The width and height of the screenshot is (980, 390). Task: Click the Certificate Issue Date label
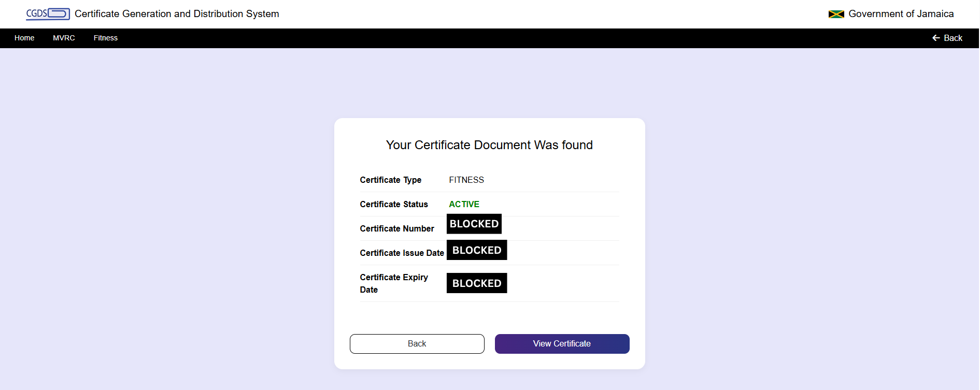click(402, 253)
